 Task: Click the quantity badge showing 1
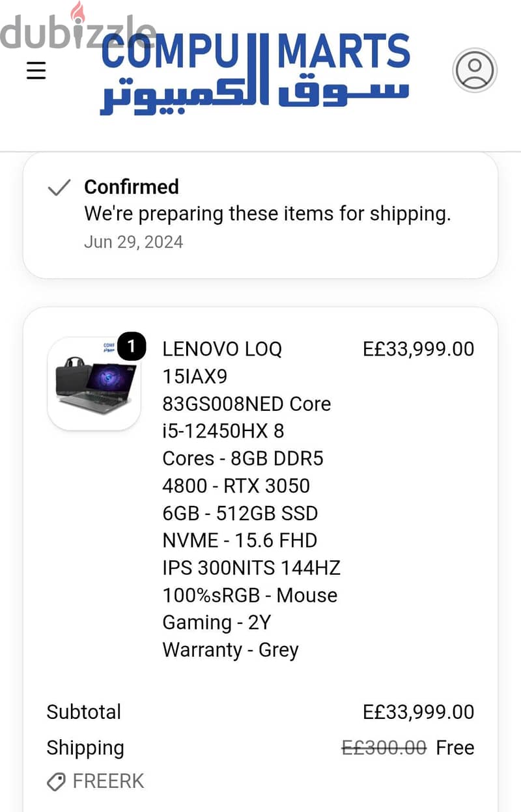point(132,347)
